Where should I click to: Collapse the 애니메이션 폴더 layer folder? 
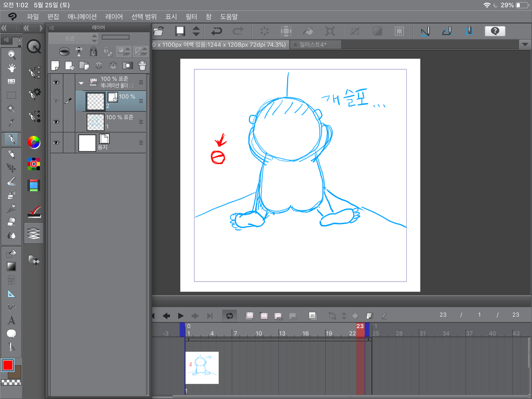[x=81, y=84]
